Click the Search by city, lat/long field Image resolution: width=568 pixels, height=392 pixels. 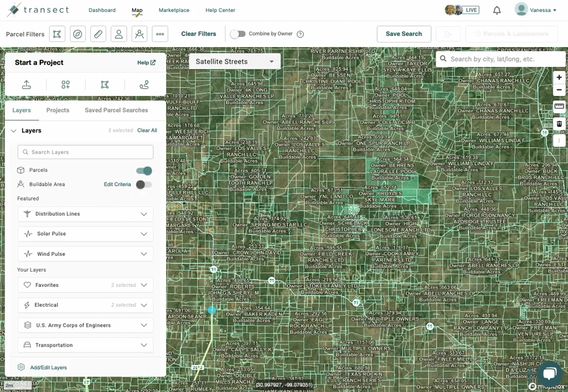pos(502,59)
